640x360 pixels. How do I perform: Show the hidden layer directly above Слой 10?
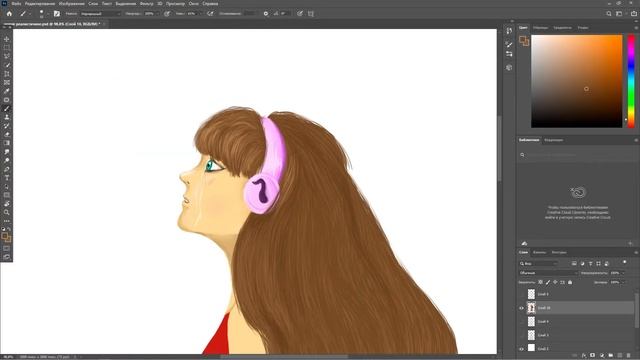(x=521, y=294)
